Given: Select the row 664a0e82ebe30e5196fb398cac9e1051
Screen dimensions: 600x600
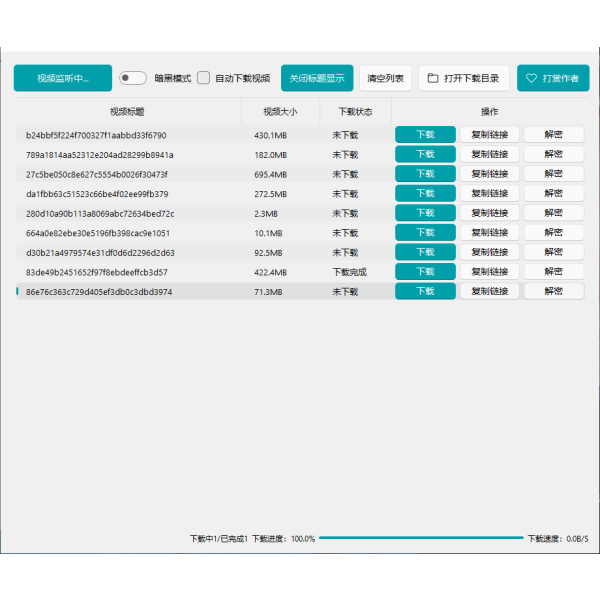Looking at the screenshot, I should coord(98,233).
